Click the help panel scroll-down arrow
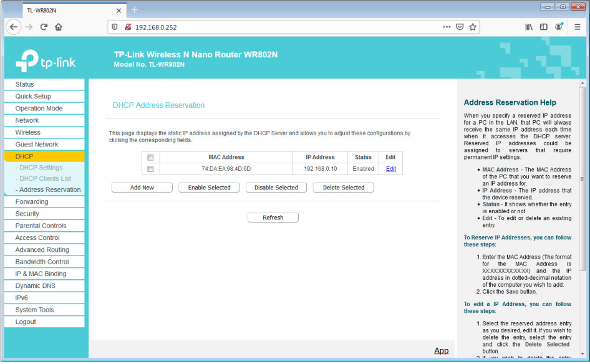Viewport: 590px width, 364px height. 582,354
